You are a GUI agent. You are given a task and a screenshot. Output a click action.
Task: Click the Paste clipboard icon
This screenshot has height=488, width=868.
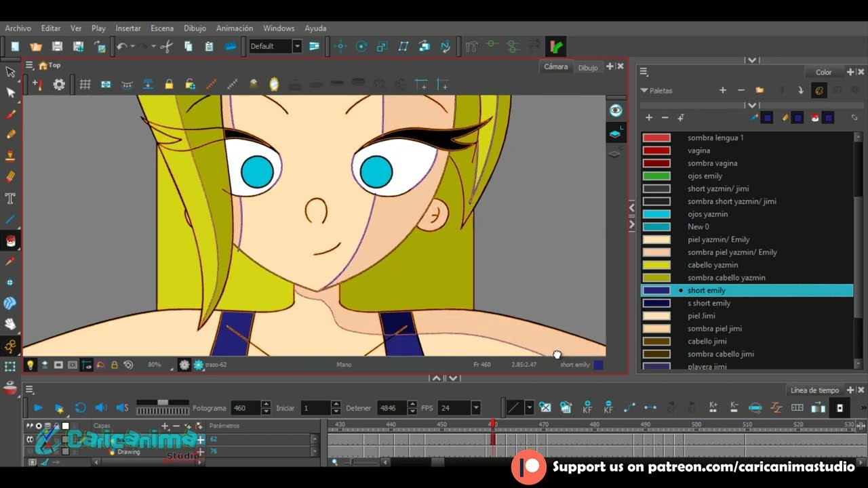[210, 46]
